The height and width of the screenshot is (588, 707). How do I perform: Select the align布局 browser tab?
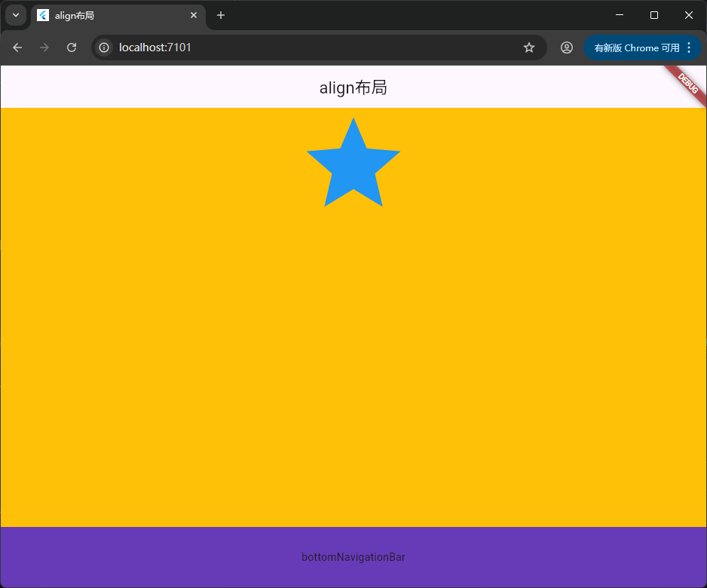[x=113, y=15]
